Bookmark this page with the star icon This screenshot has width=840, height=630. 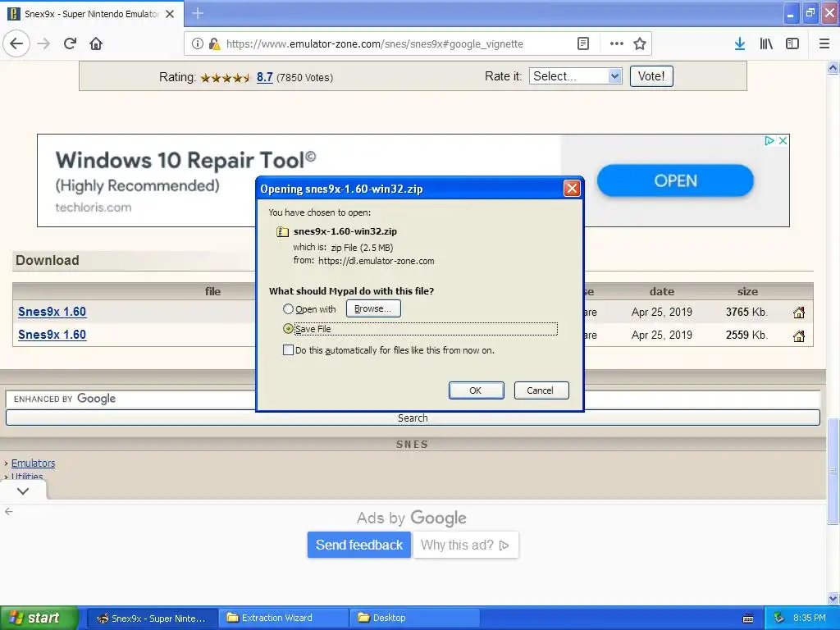point(640,44)
